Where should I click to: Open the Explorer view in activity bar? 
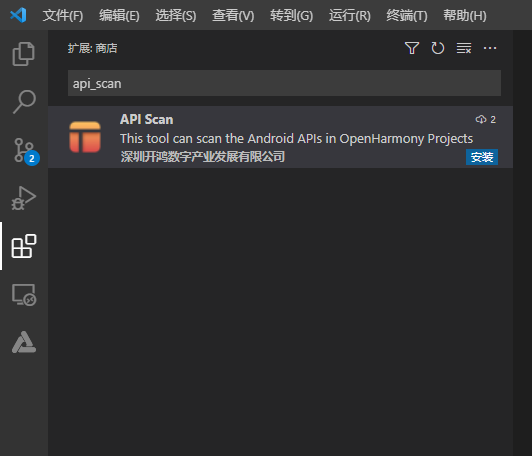23,54
